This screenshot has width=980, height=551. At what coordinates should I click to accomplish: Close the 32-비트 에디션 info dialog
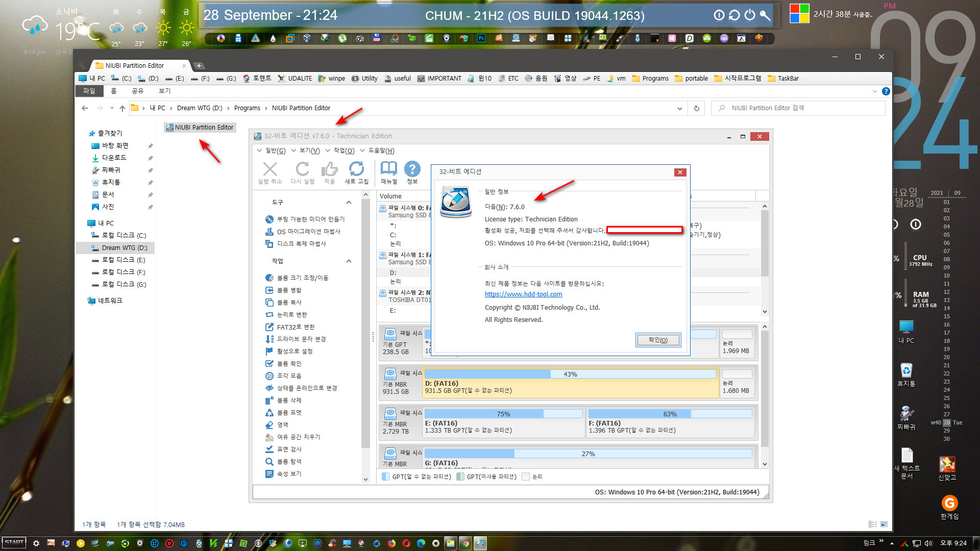[679, 172]
